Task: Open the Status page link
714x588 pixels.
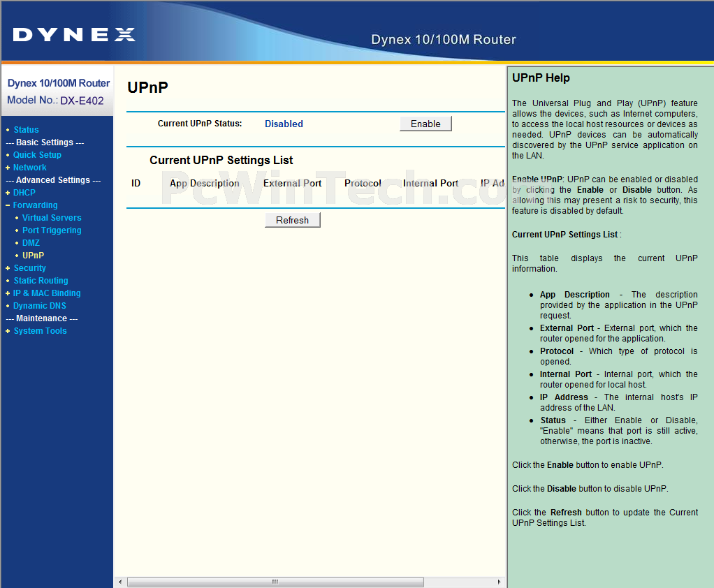Action: click(26, 130)
